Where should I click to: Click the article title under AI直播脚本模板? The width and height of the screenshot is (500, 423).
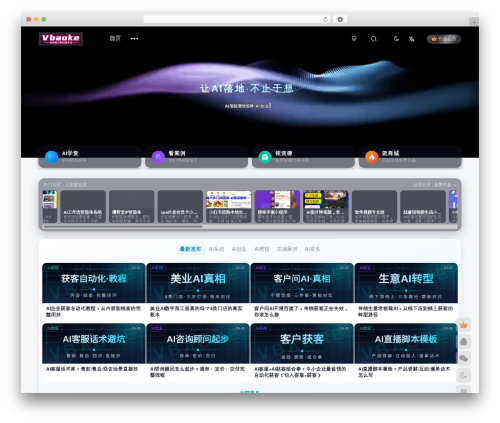tap(404, 372)
